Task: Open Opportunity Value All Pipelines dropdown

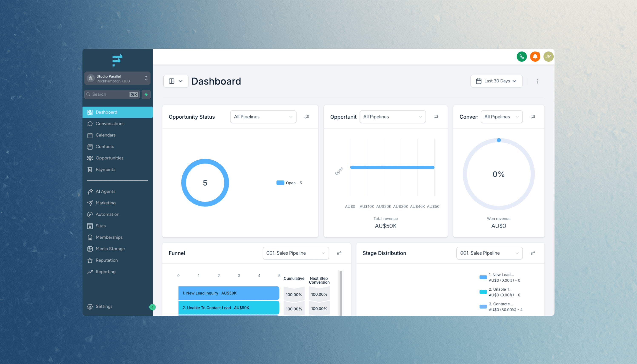Action: coord(392,117)
